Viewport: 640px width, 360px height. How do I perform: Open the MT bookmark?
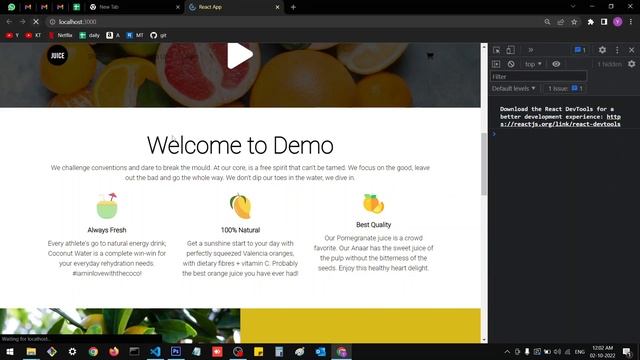click(135, 36)
